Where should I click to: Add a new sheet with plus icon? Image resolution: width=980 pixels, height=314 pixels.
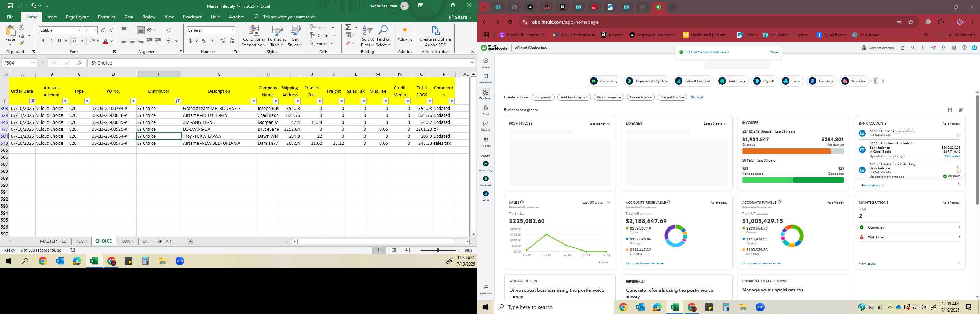[191, 241]
